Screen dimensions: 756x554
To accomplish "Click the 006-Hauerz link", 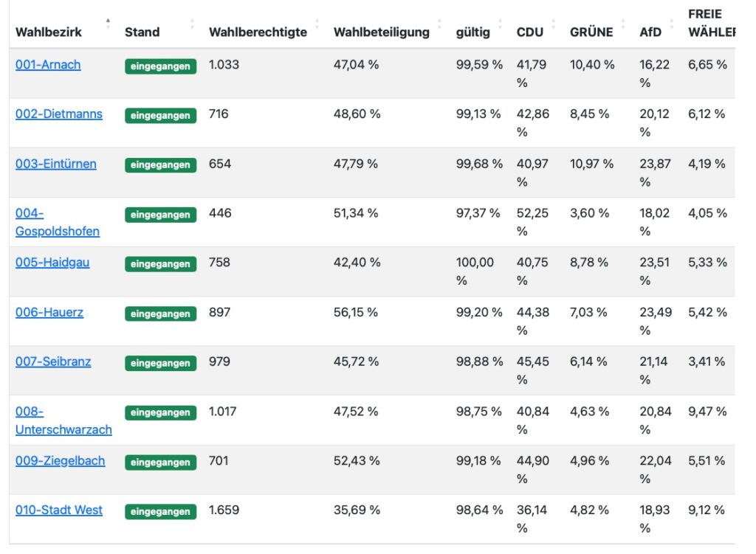I will point(49,313).
